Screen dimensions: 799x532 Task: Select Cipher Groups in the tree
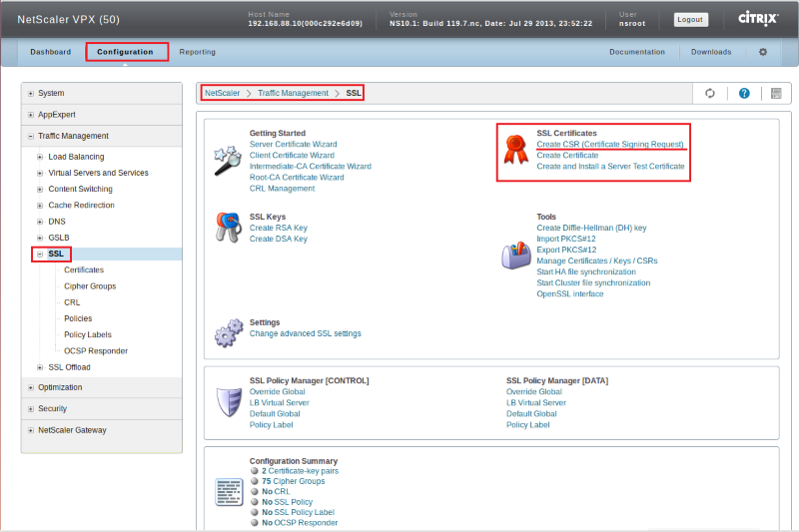90,286
